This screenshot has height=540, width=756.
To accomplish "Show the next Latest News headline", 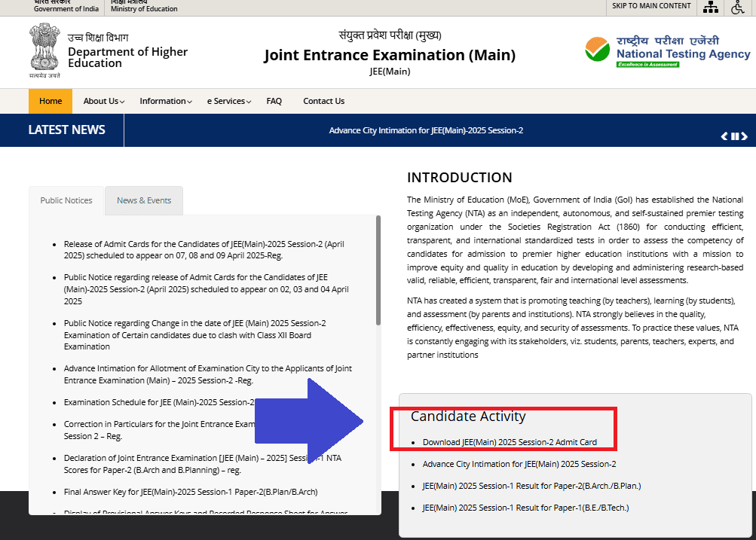I will point(745,136).
